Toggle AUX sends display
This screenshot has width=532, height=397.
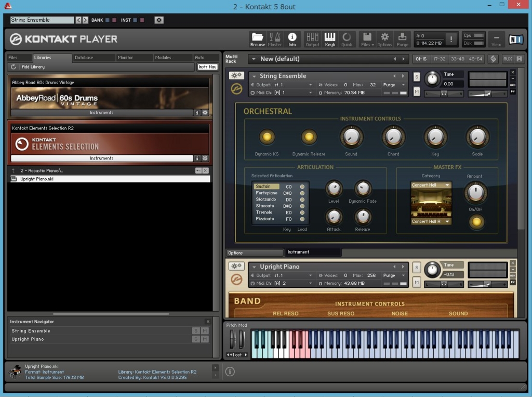tap(508, 59)
